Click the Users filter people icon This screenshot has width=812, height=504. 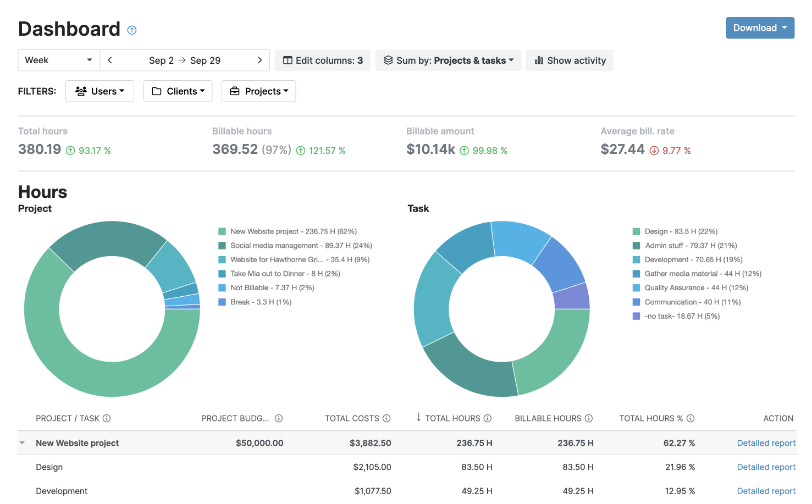[81, 91]
